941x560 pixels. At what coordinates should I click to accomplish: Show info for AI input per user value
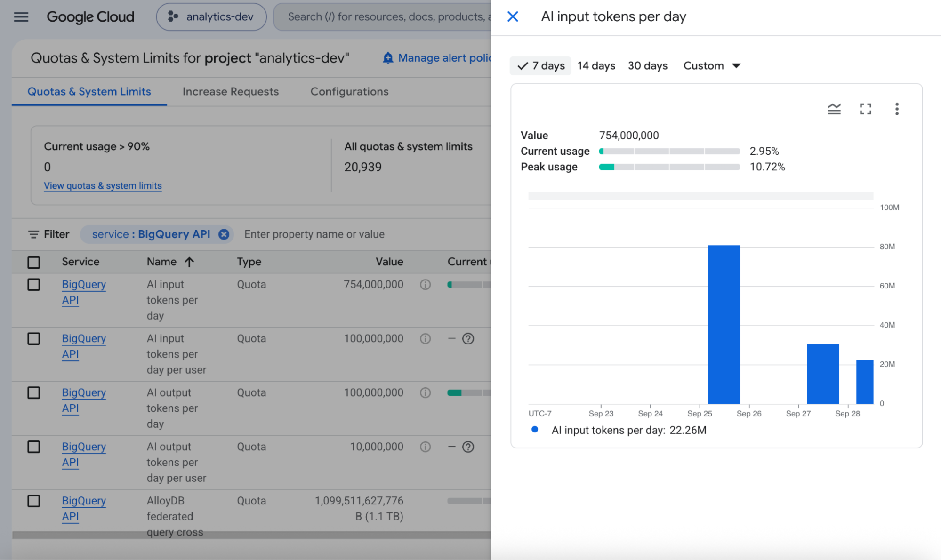(425, 339)
